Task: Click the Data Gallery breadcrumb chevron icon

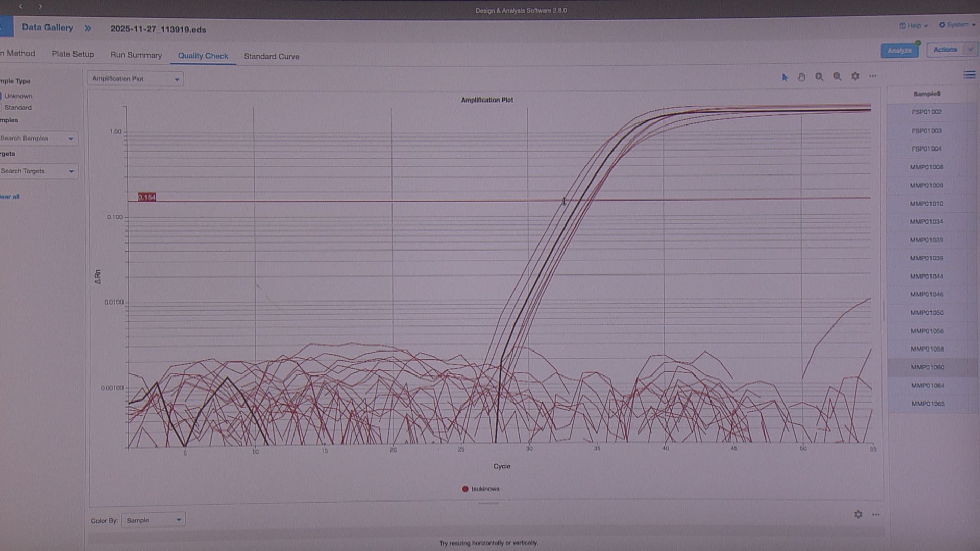Action: pyautogui.click(x=88, y=28)
